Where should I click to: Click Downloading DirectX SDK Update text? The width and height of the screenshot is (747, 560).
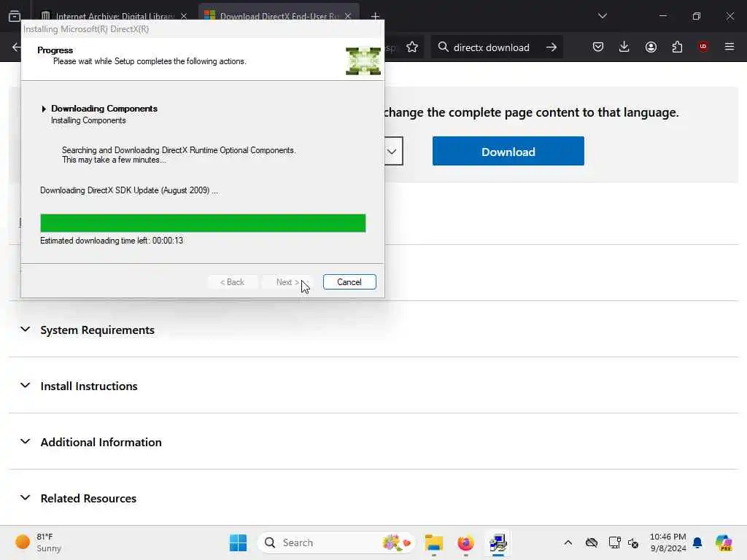point(129,190)
